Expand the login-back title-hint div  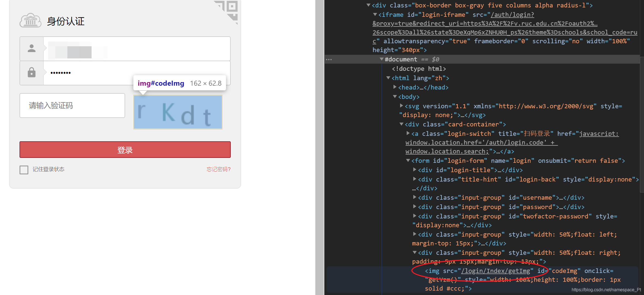[415, 179]
